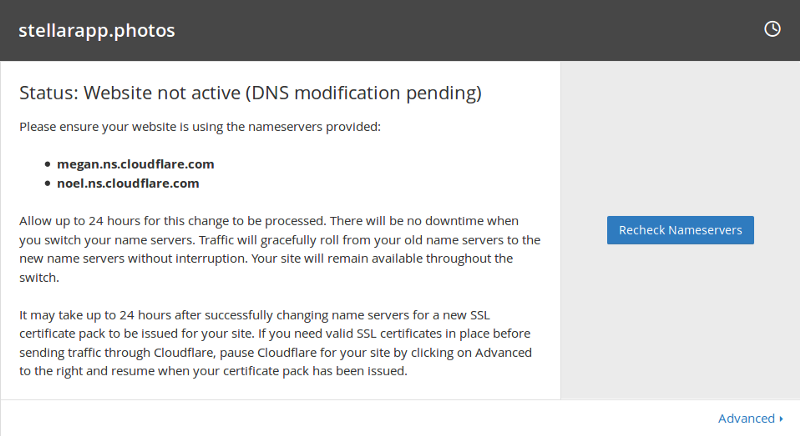800x436 pixels.
Task: Click the megan.ns.cloudflare.com nameserver text
Action: tap(135, 164)
